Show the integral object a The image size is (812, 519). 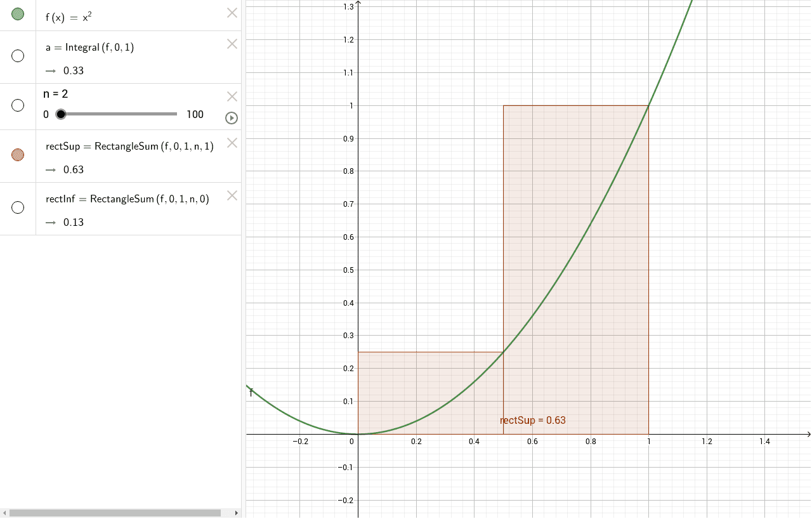click(17, 56)
